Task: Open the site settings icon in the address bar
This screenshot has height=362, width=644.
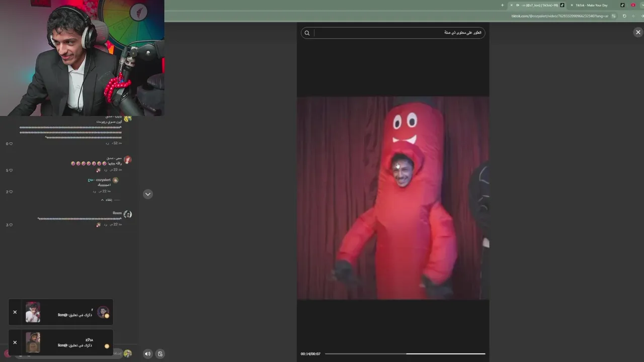Action: pyautogui.click(x=614, y=16)
